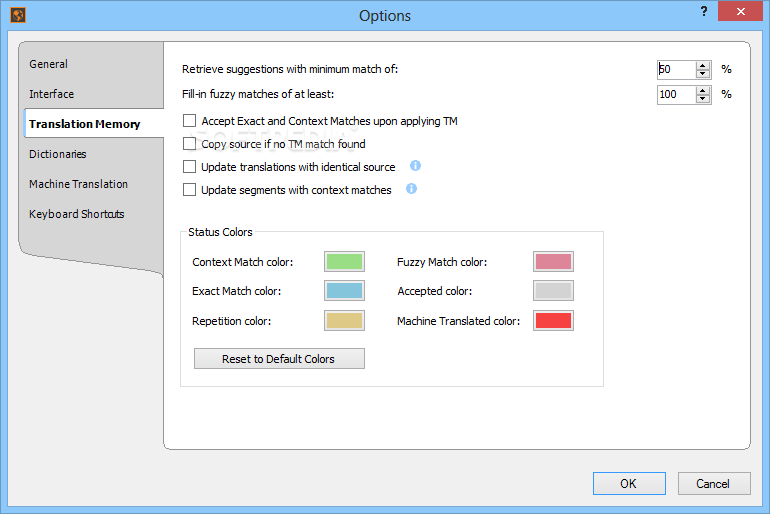Pick the Context Match green color swatch
Viewport: 770px width, 514px height.
tap(343, 262)
